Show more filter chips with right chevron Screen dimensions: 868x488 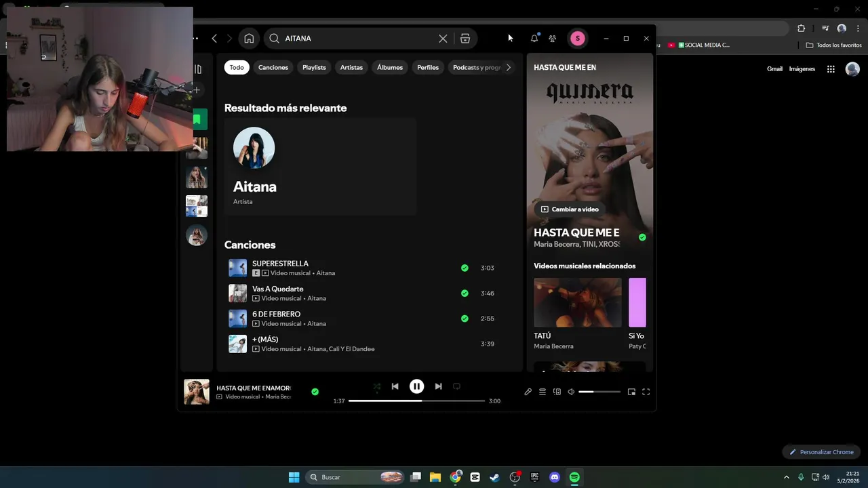coord(509,67)
